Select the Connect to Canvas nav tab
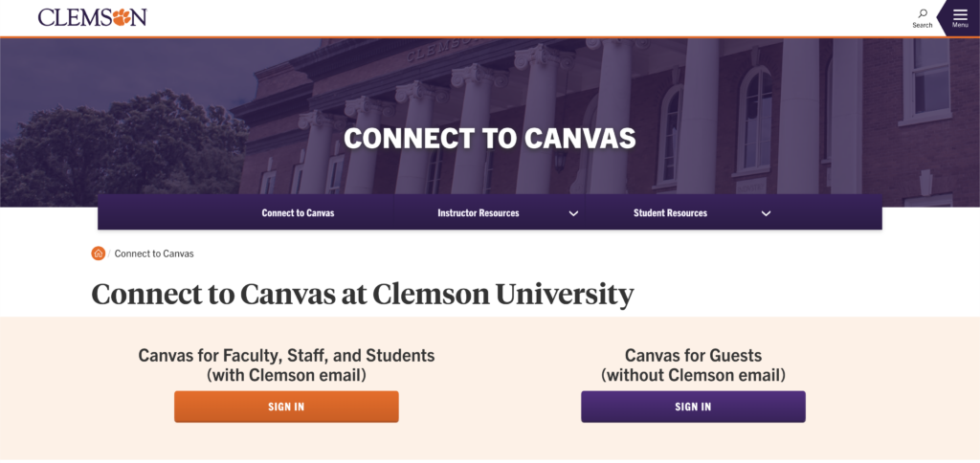The height and width of the screenshot is (463, 980). pyautogui.click(x=298, y=213)
